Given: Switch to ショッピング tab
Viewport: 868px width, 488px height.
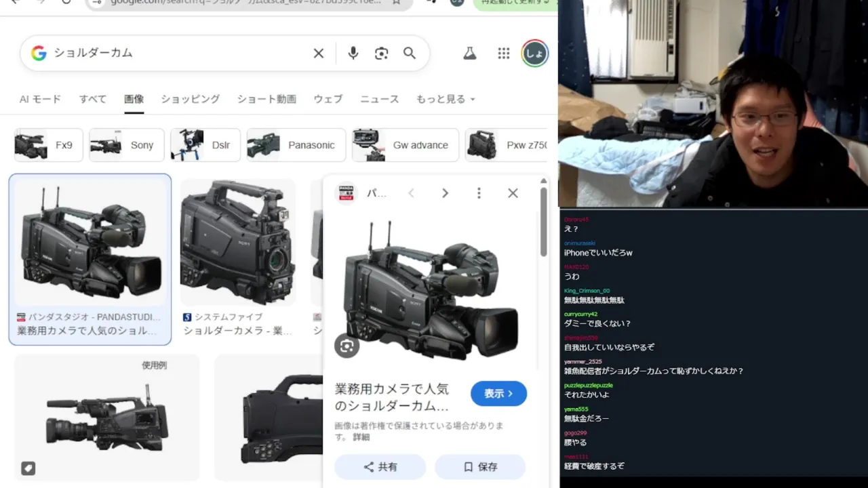Looking at the screenshot, I should [191, 99].
